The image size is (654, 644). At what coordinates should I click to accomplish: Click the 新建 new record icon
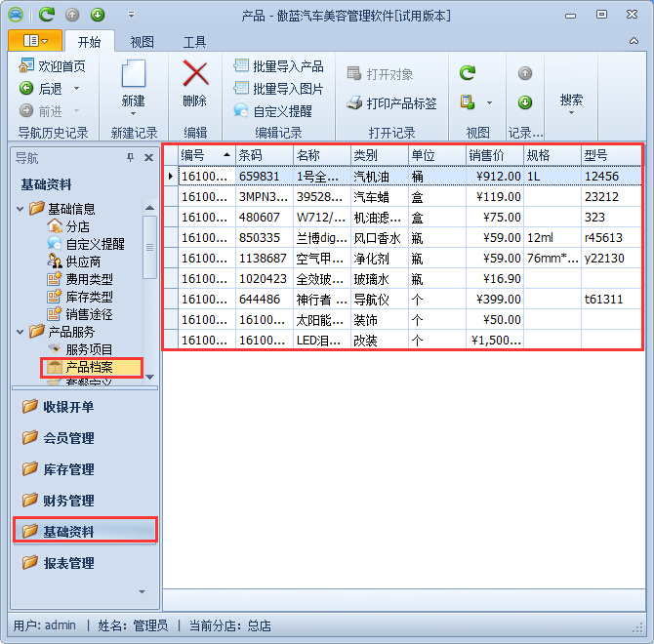point(133,75)
